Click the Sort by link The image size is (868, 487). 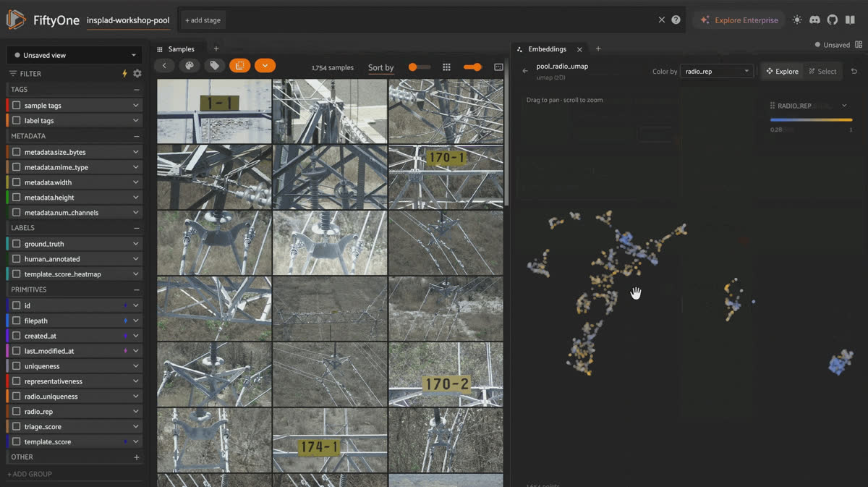pos(381,67)
